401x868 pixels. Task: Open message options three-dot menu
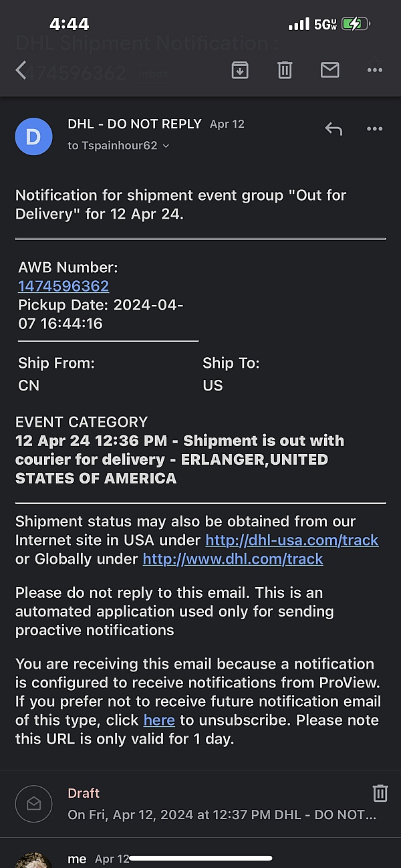pos(374,129)
